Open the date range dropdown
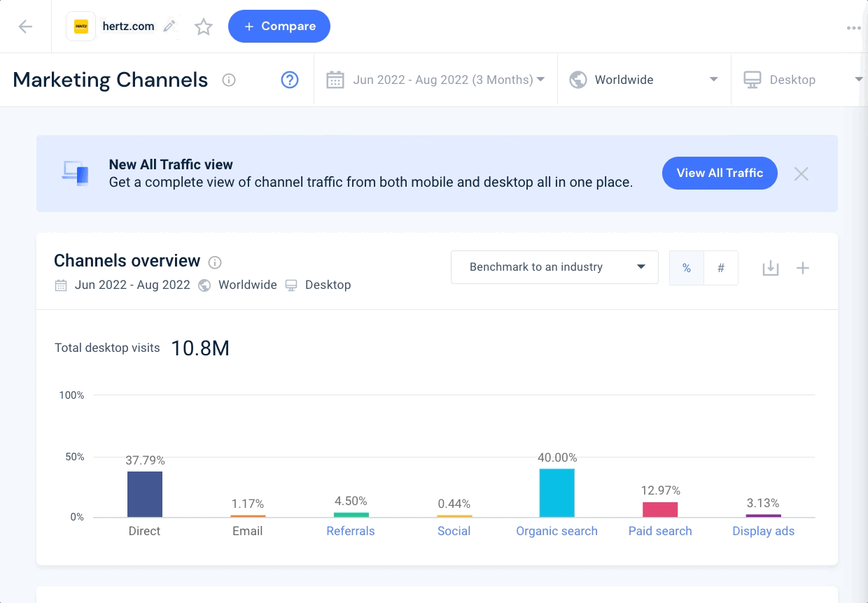Viewport: 868px width, 603px height. (x=435, y=80)
